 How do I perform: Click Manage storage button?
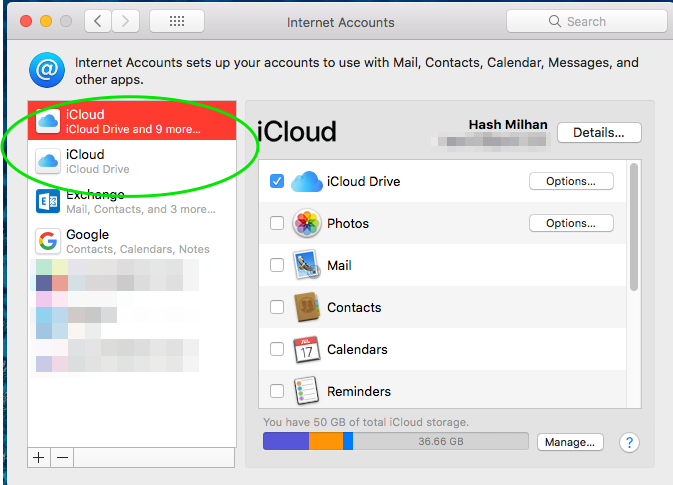click(570, 442)
